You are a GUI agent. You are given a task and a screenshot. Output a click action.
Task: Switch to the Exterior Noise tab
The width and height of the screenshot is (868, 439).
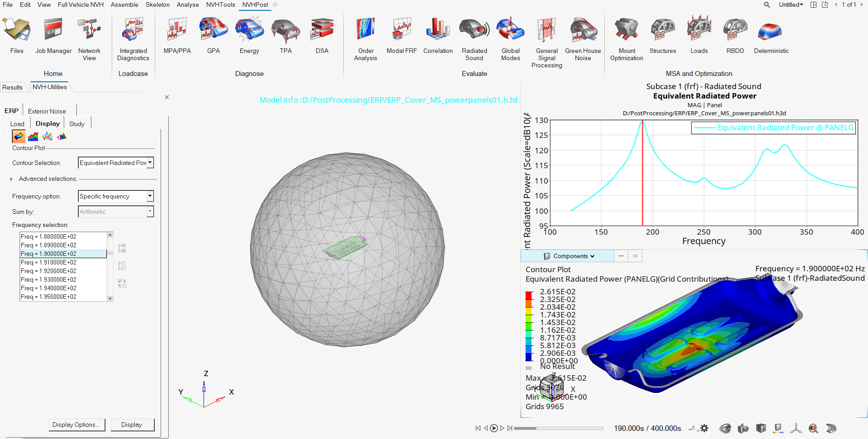pos(47,111)
